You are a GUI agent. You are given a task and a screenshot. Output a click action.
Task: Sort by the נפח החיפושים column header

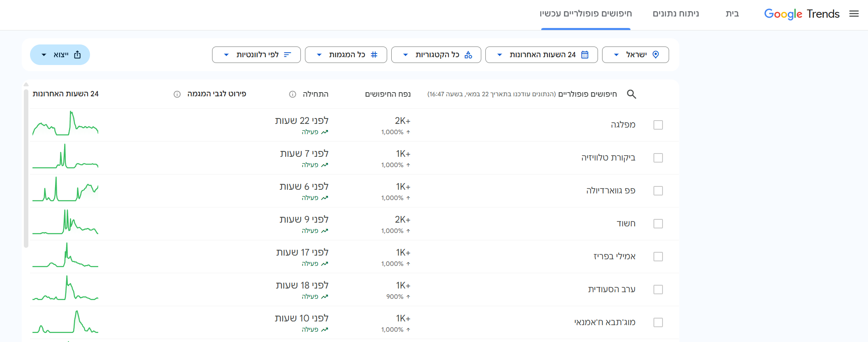388,94
